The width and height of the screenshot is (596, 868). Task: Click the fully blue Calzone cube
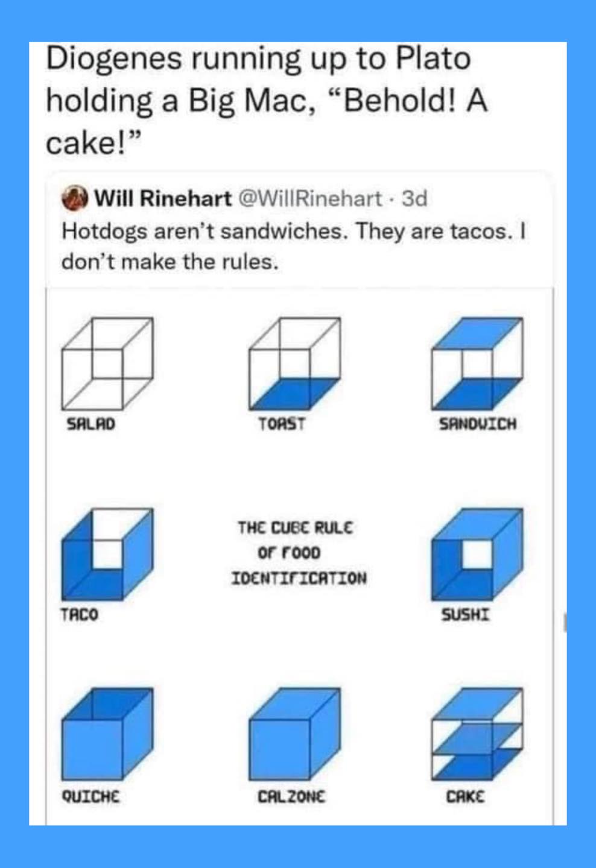[x=295, y=734]
